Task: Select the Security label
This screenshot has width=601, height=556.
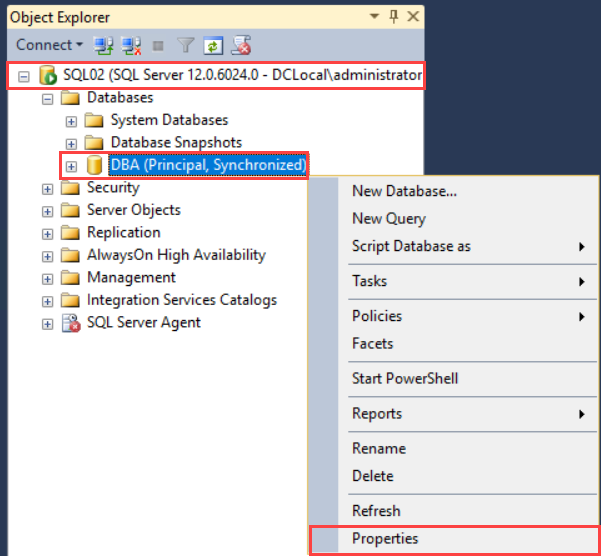Action: point(113,188)
